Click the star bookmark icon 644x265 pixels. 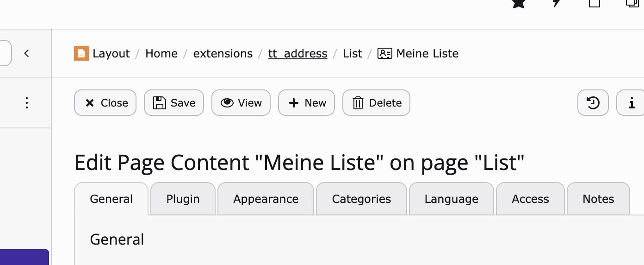click(519, 3)
